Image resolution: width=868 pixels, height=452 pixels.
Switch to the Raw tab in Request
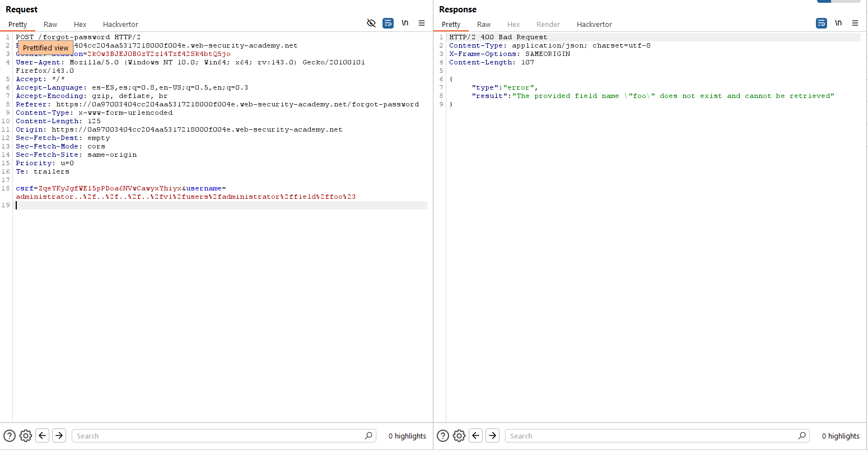[x=50, y=24]
